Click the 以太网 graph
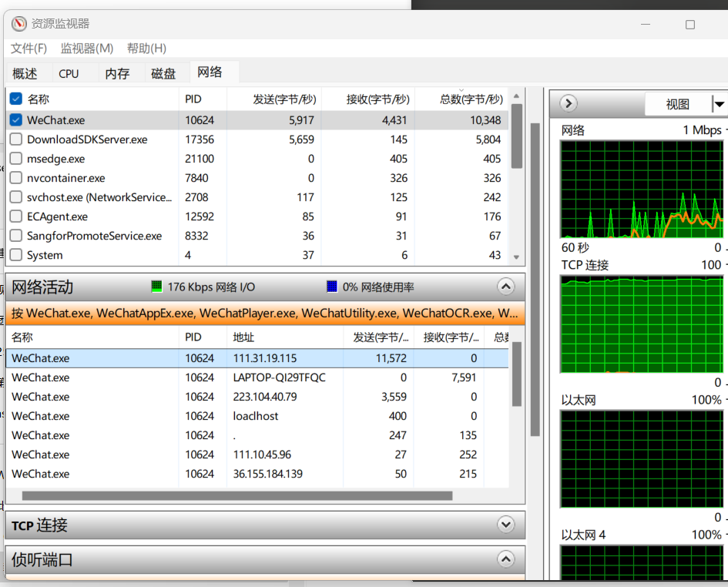Image resolution: width=728 pixels, height=587 pixels. click(x=642, y=459)
